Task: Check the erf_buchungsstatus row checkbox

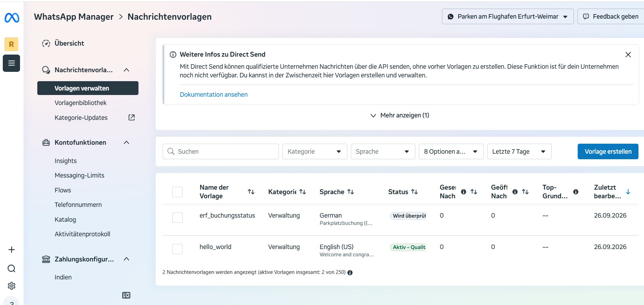Action: tap(177, 217)
